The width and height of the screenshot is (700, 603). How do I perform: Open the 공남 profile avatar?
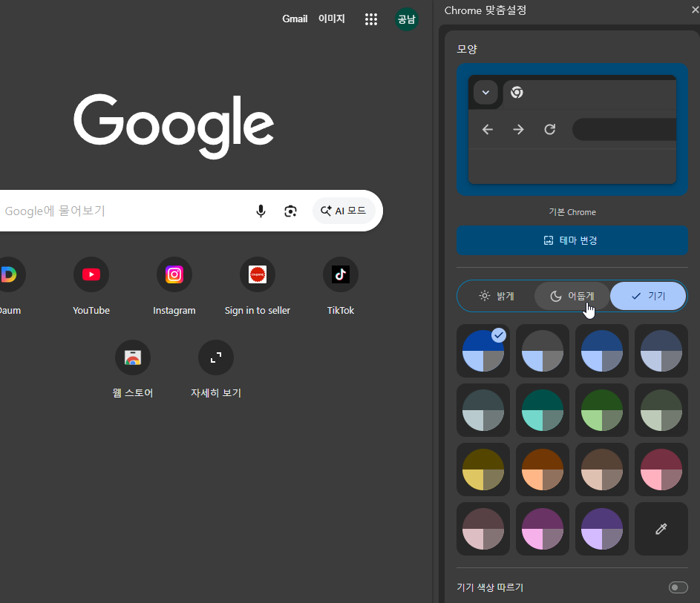(407, 19)
